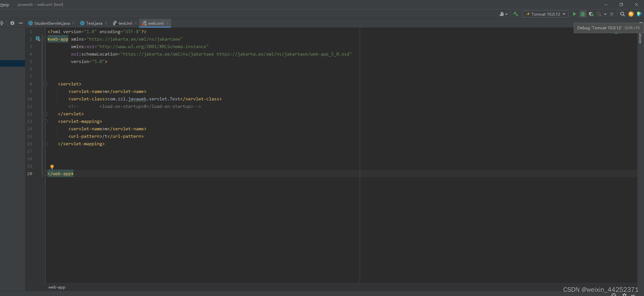Screen dimensions: 644x296
Task: Click the web descriptor gutter icon on line 2
Action: point(38,39)
